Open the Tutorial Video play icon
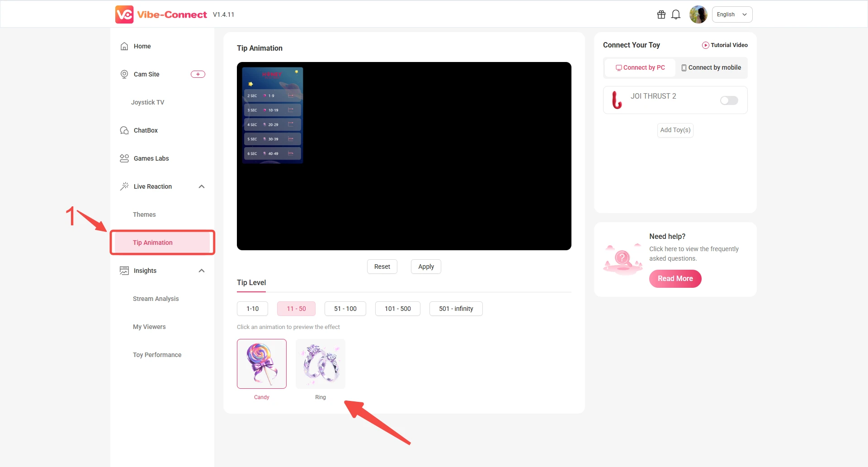Image resolution: width=868 pixels, height=467 pixels. [705, 45]
